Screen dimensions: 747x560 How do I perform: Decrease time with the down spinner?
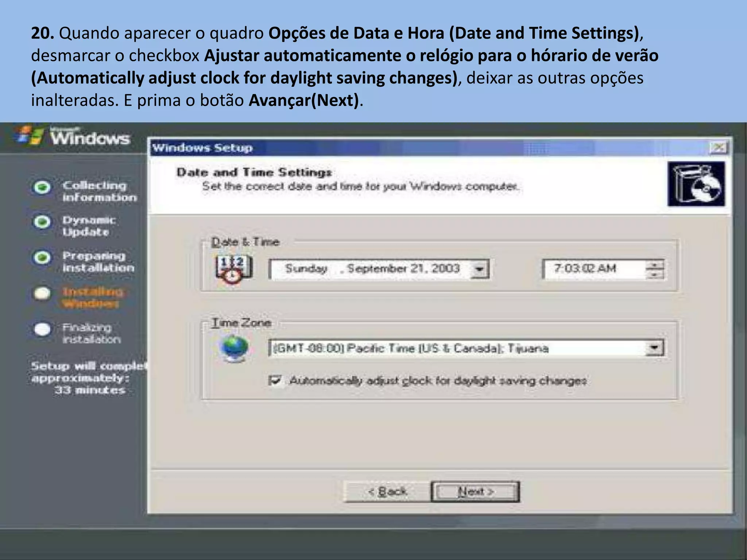pos(655,274)
